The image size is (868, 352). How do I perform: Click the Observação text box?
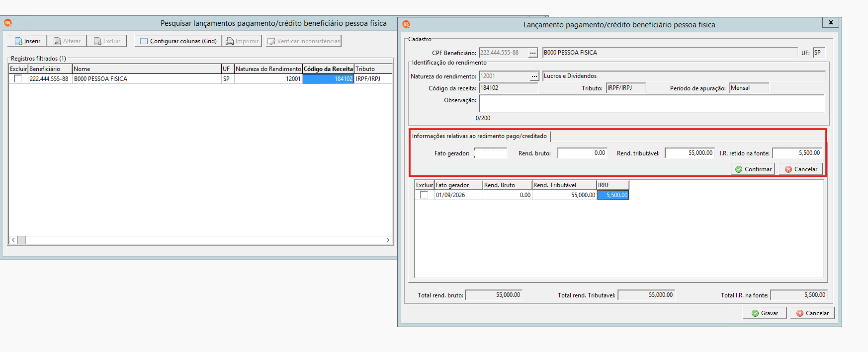click(x=651, y=104)
